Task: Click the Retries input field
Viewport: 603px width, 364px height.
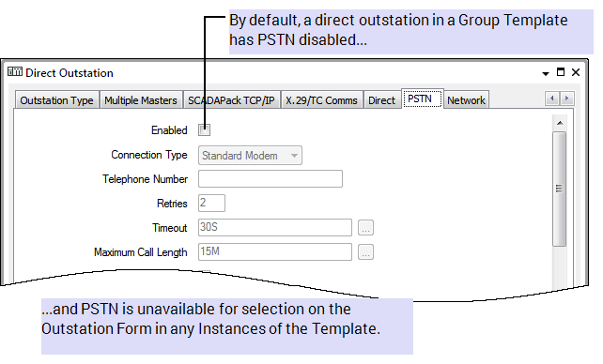Action: click(x=211, y=204)
